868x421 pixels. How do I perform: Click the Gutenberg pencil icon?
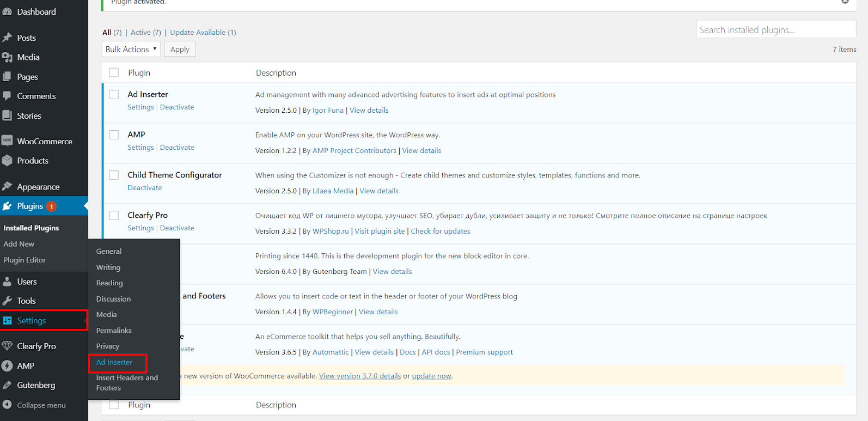tap(7, 385)
